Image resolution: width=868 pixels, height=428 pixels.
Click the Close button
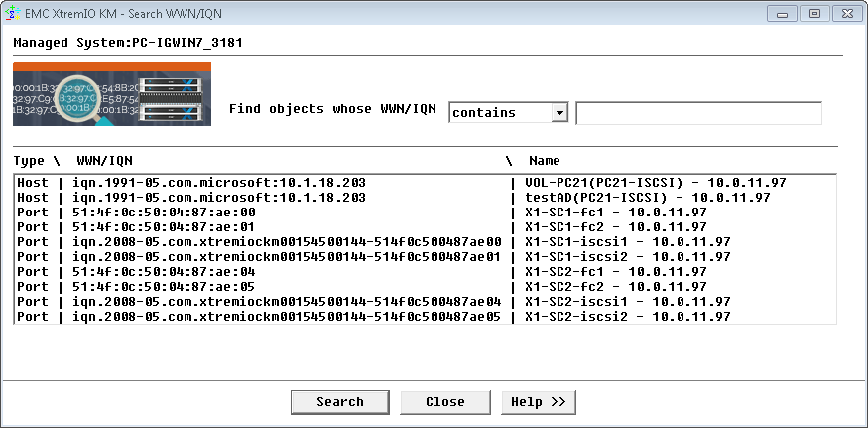(x=445, y=402)
